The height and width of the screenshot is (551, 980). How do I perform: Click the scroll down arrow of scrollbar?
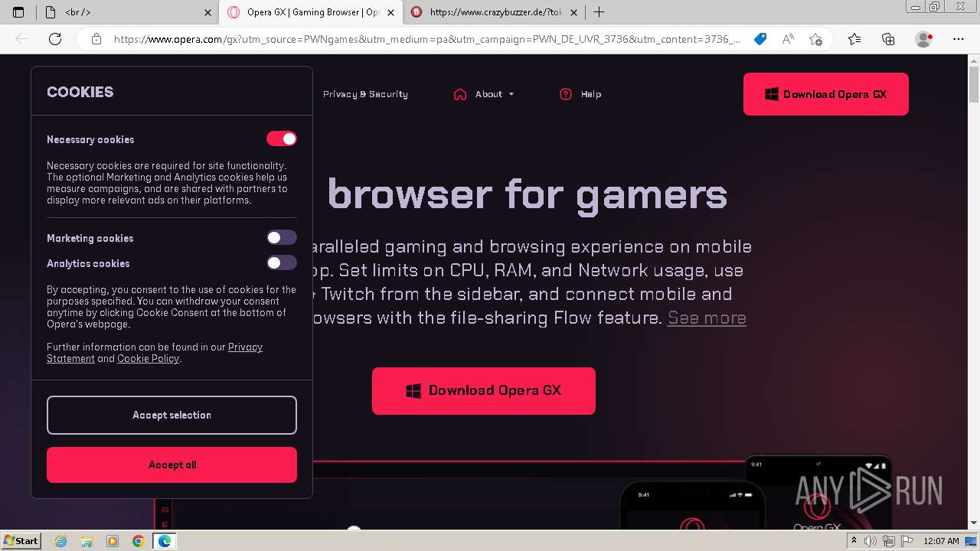pyautogui.click(x=974, y=524)
